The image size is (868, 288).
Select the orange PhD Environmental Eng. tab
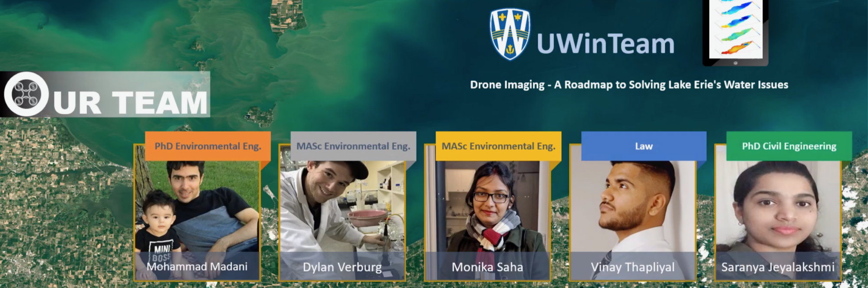coord(208,146)
